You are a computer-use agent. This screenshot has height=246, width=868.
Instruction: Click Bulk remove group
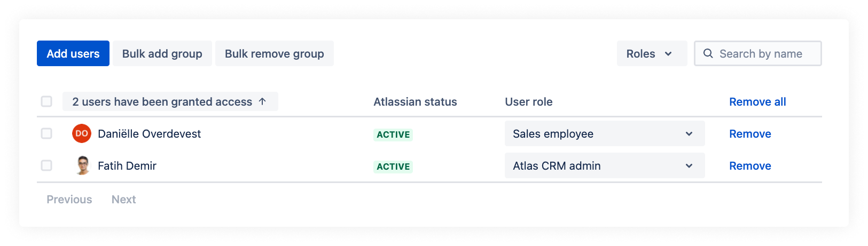274,53
